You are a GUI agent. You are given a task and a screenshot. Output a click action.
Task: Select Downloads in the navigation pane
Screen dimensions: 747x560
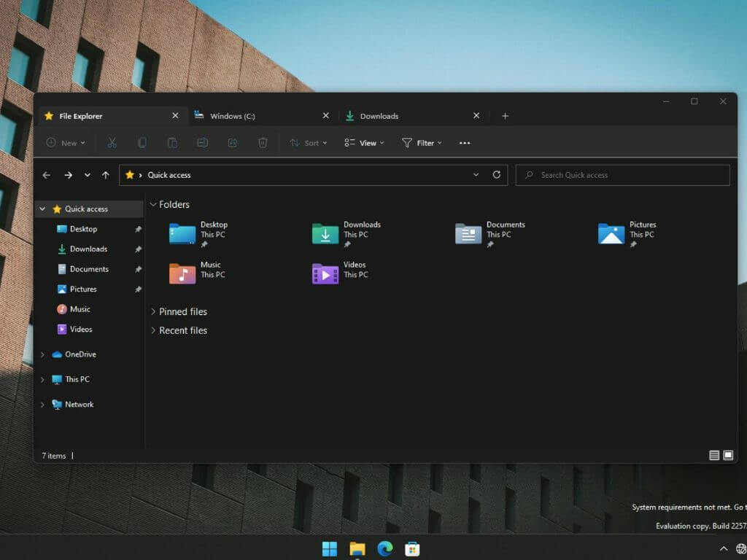pos(90,249)
